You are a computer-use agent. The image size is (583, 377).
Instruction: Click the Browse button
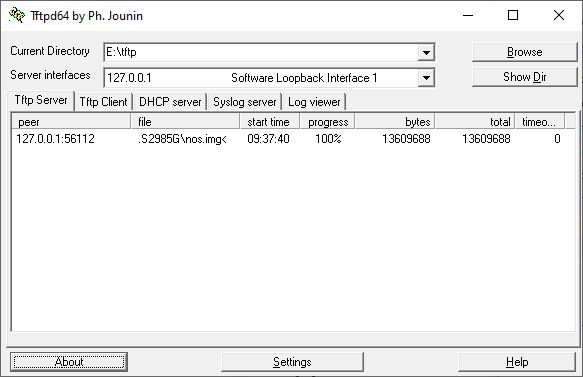coord(524,52)
